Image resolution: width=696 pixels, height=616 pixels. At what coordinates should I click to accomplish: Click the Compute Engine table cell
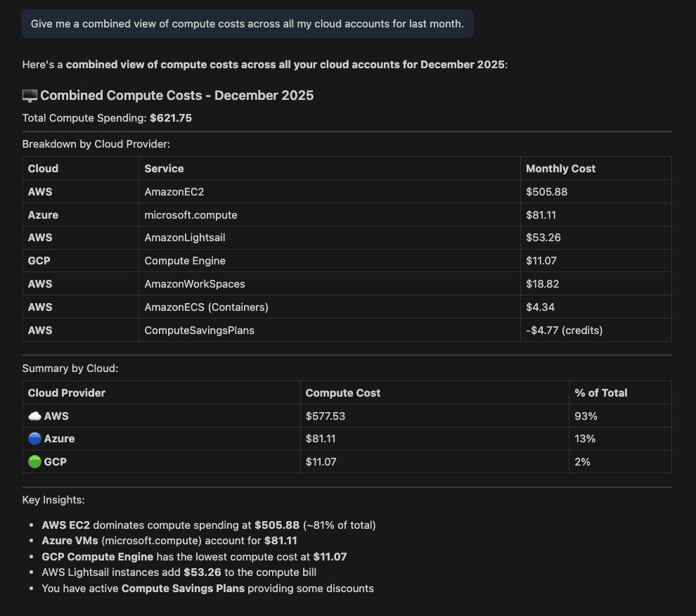click(x=185, y=261)
